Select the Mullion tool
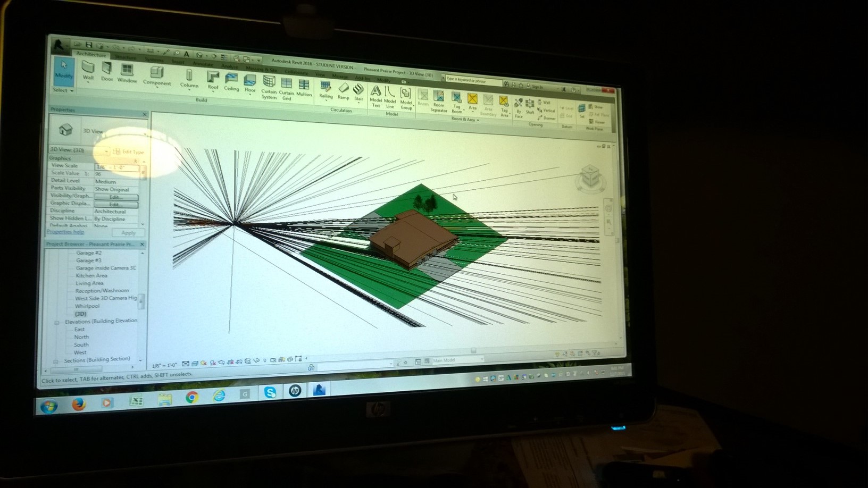This screenshot has height=488, width=868. click(x=304, y=88)
